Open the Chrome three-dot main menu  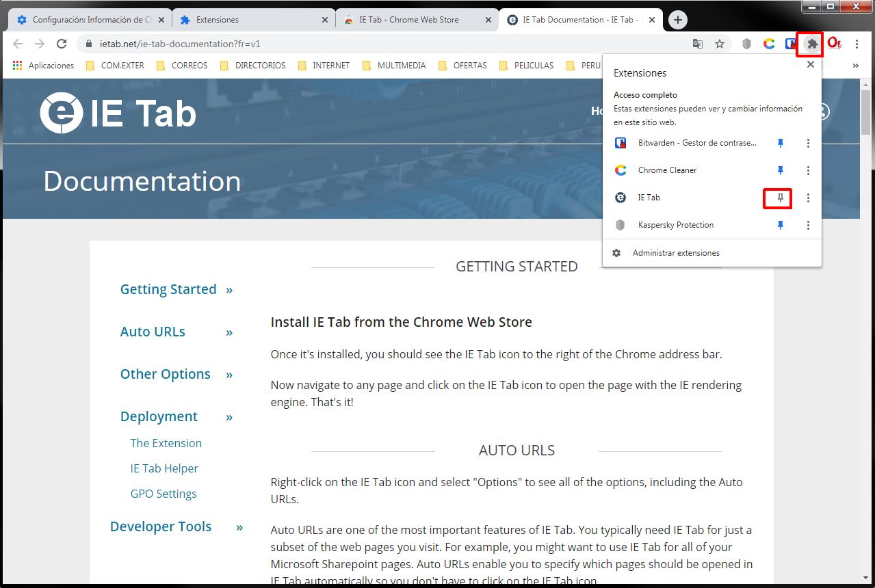click(857, 44)
